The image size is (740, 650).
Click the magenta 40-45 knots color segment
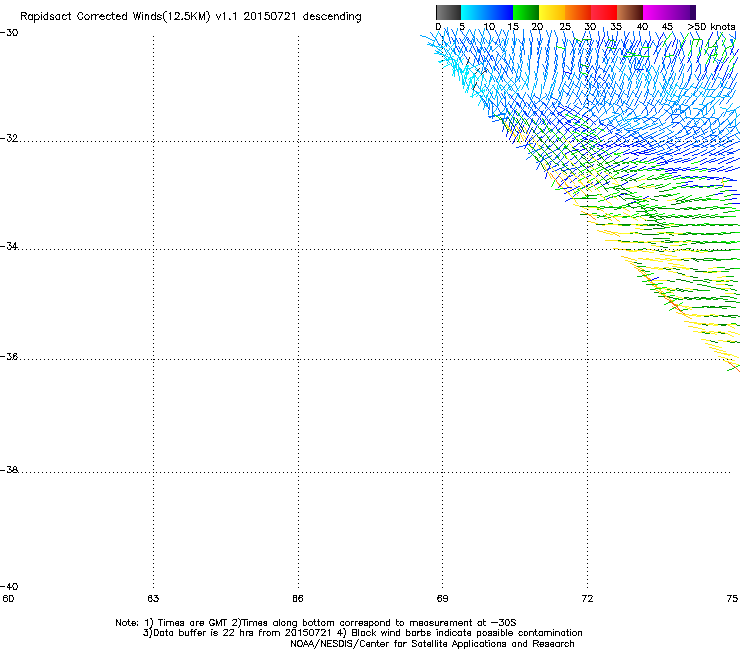656,12
